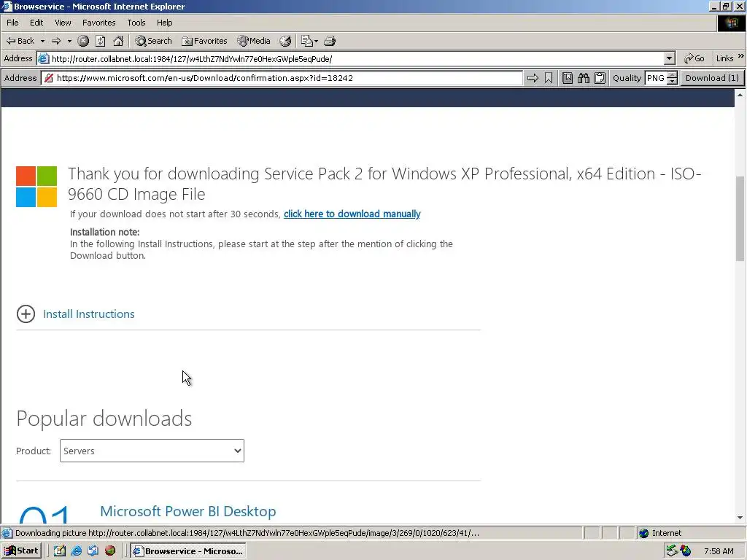Screen dimensions: 747x560
Task: Click the page icon in IE address bar
Action: pyautogui.click(x=43, y=58)
